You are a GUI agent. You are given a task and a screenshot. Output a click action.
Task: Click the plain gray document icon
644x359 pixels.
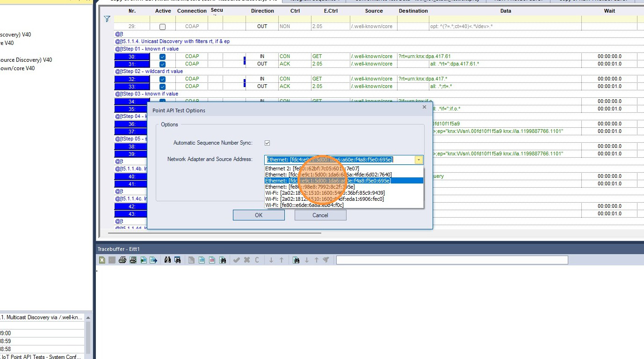pyautogui.click(x=192, y=260)
